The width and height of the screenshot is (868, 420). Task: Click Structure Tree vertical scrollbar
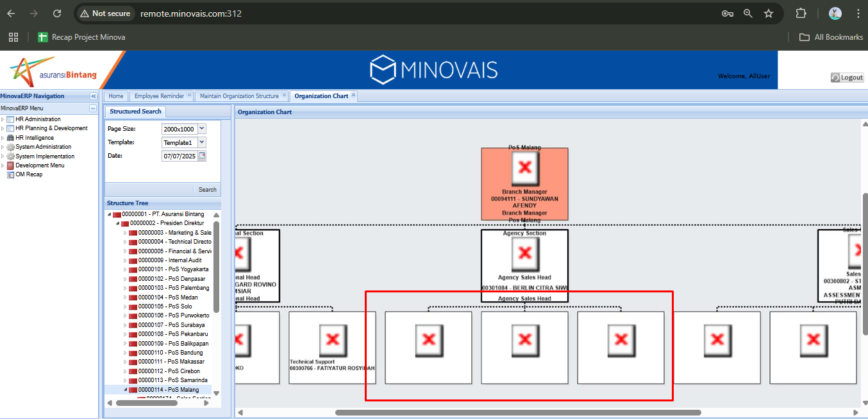click(217, 267)
